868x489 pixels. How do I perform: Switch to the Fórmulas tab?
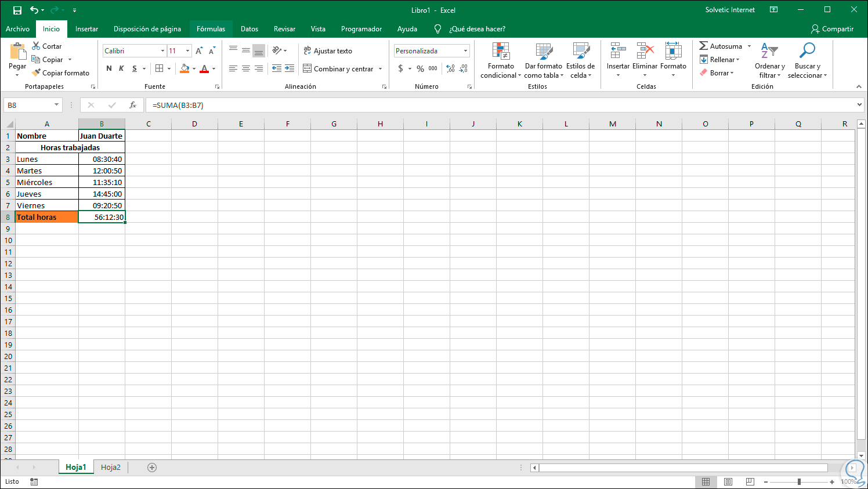[x=211, y=29]
